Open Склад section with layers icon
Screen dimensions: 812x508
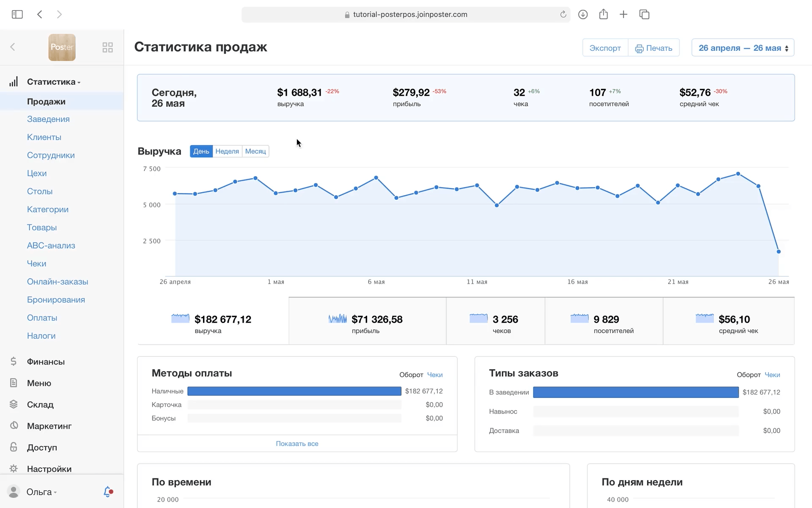coord(40,404)
